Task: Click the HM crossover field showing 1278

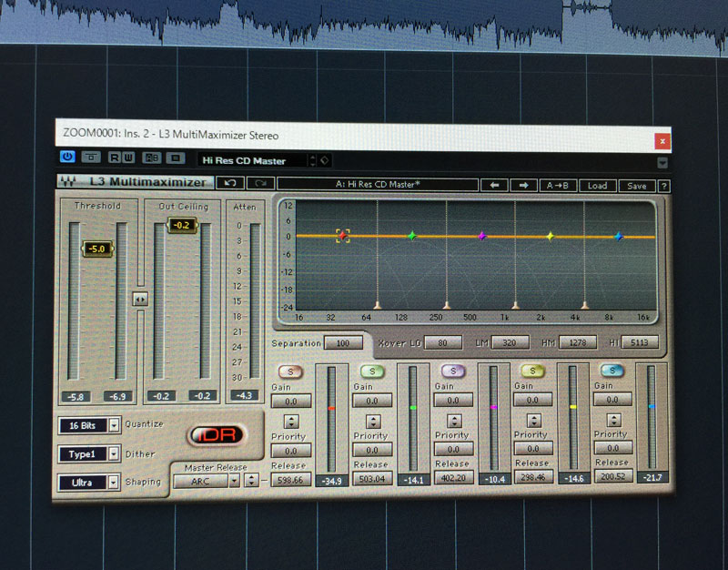Action: click(578, 342)
